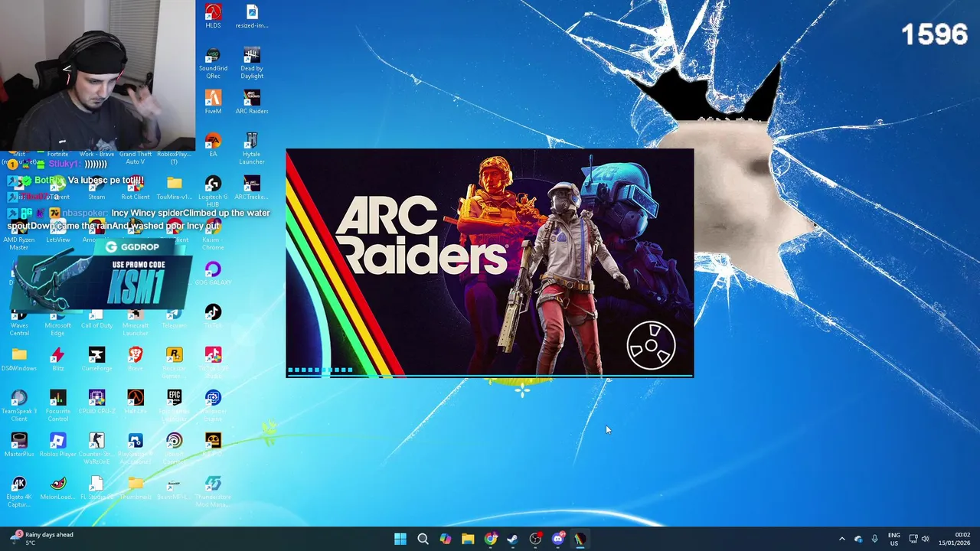
Task: Open File Explorer from the taskbar
Action: tap(468, 539)
